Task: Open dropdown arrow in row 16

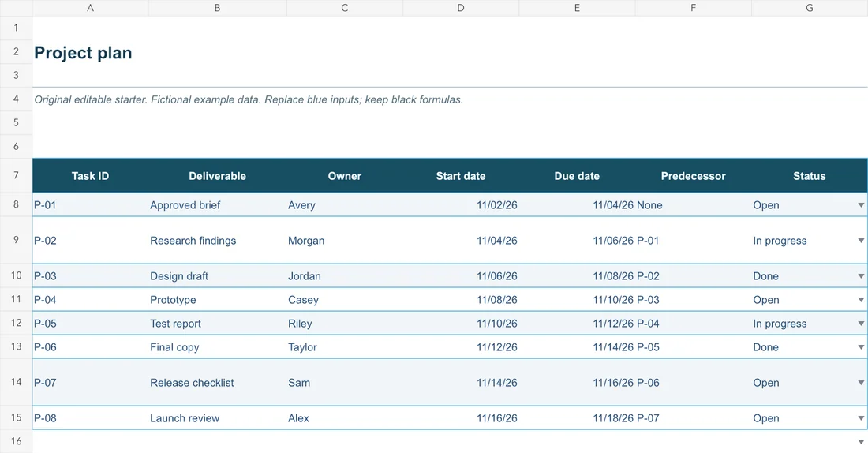Action: pyautogui.click(x=861, y=441)
